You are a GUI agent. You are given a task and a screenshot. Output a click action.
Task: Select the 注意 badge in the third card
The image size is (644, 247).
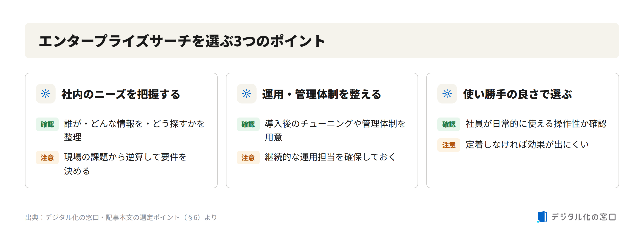(x=449, y=145)
